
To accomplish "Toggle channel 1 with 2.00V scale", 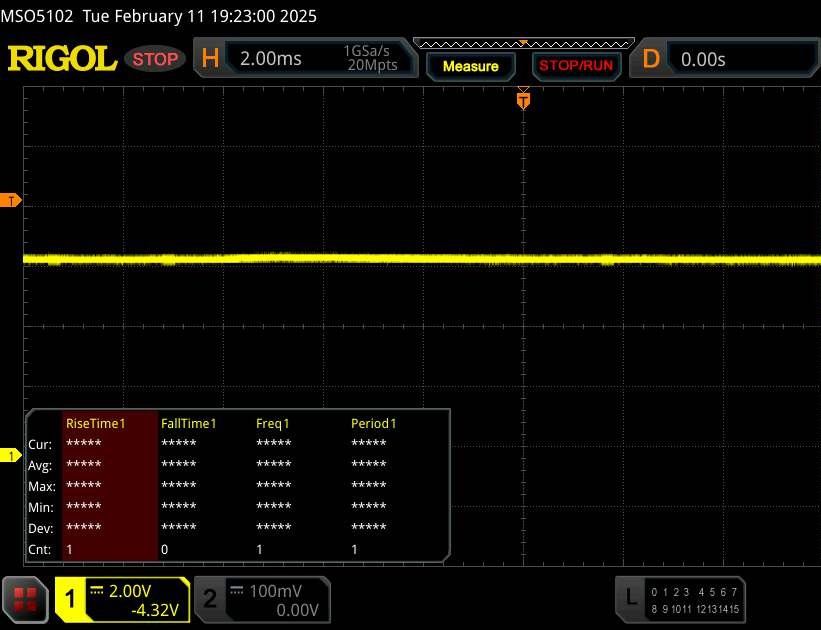I will pyautogui.click(x=122, y=599).
